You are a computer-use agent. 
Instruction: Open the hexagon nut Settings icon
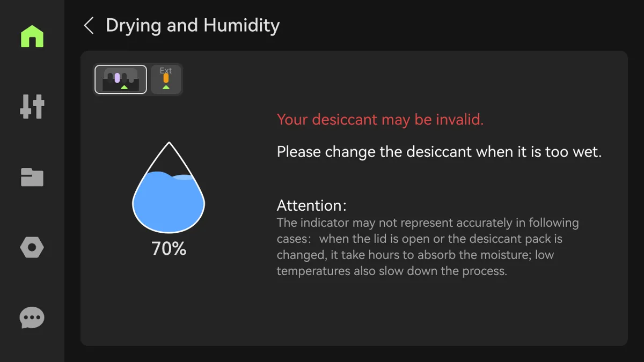click(32, 247)
